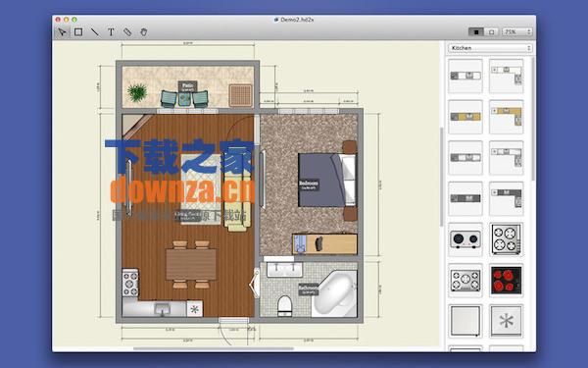
Task: Select the desk in the bedroom
Action: 324,243
